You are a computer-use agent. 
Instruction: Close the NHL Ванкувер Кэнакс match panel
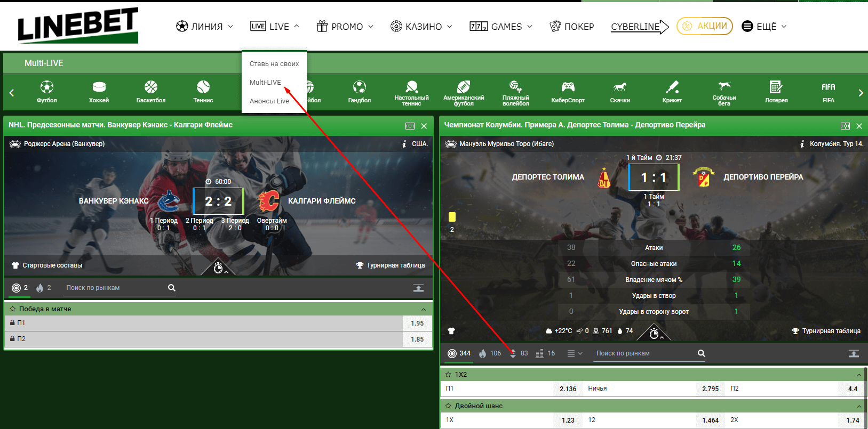click(424, 126)
